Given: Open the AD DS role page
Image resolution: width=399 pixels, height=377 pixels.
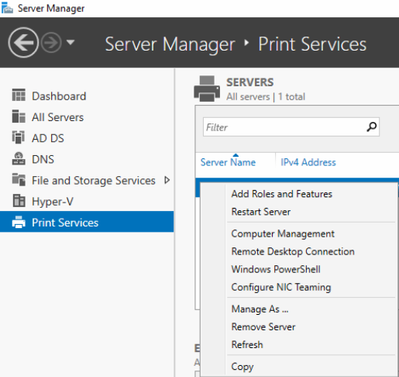Looking at the screenshot, I should 48,138.
